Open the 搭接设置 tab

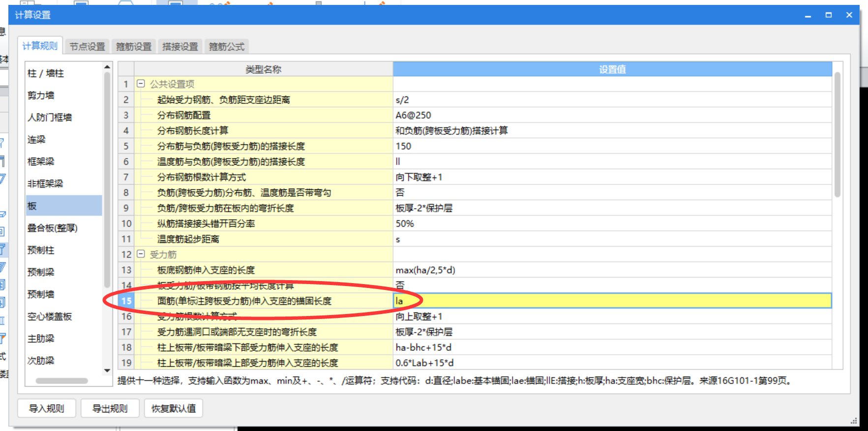pyautogui.click(x=180, y=47)
